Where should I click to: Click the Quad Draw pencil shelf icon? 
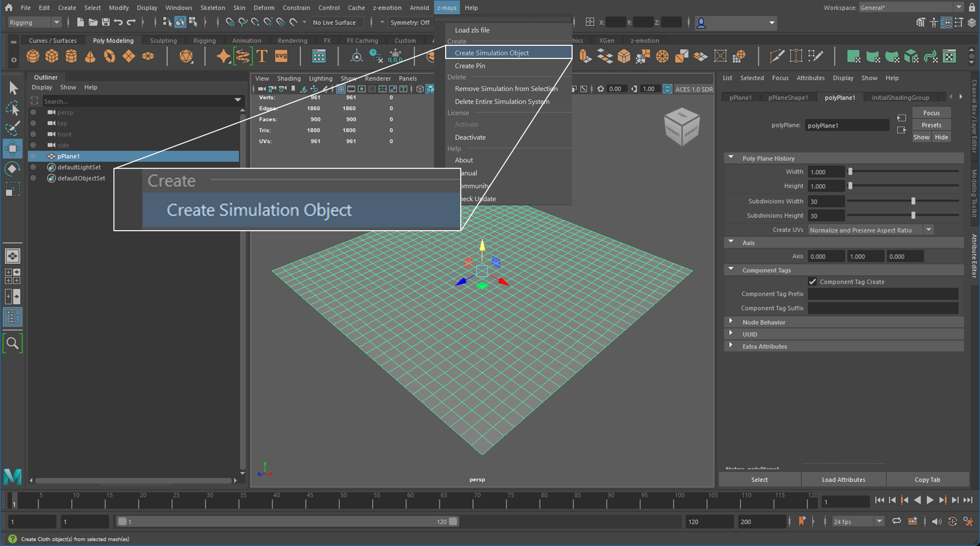tap(815, 56)
